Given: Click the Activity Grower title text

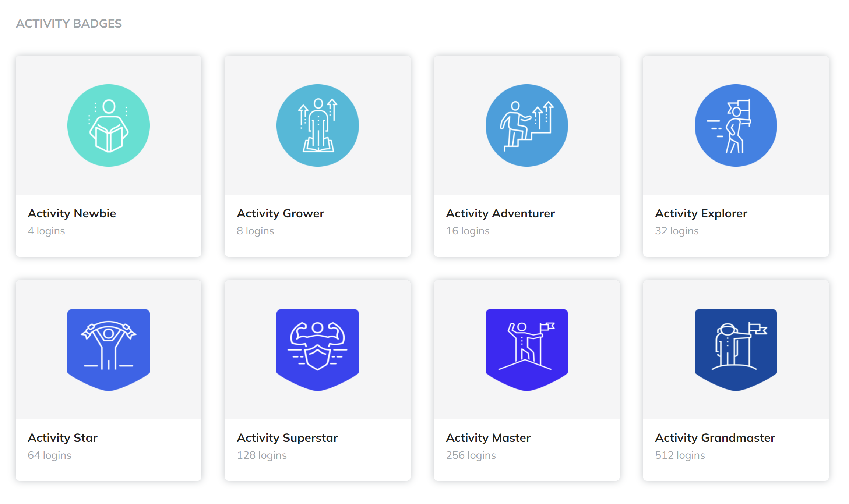Looking at the screenshot, I should [x=280, y=213].
